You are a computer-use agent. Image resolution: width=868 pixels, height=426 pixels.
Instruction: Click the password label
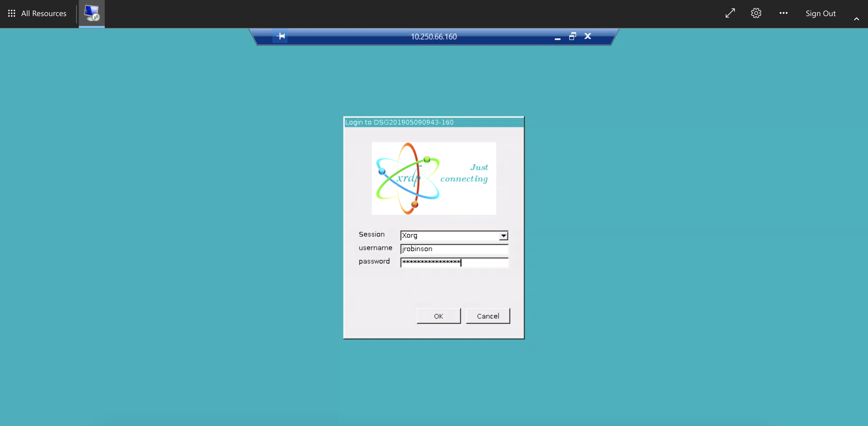[x=374, y=262]
